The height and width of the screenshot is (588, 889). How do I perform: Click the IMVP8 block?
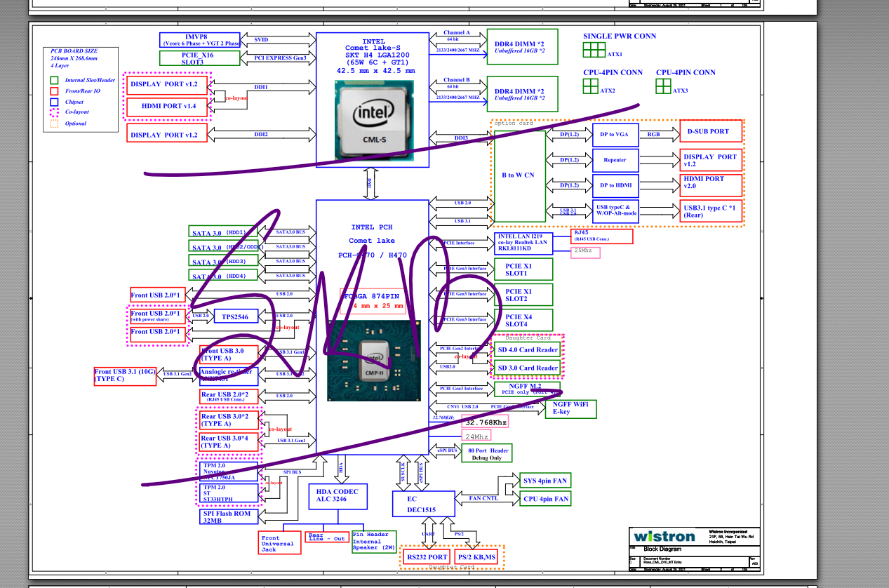(x=200, y=39)
